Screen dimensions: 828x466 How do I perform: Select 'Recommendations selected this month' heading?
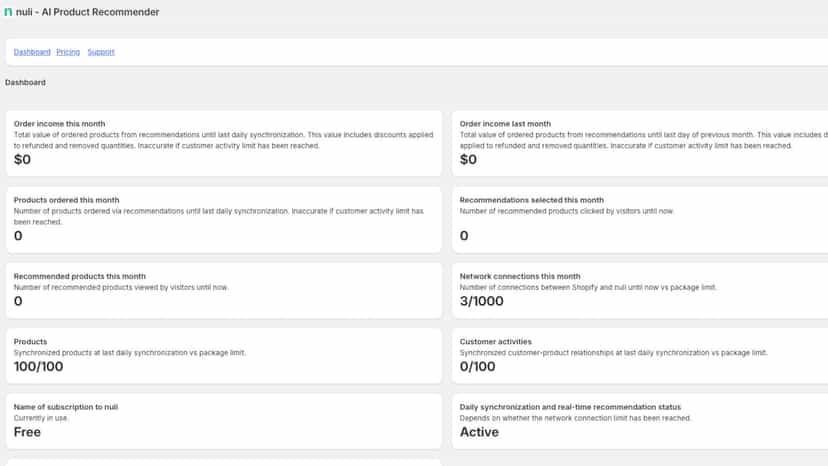click(x=532, y=200)
